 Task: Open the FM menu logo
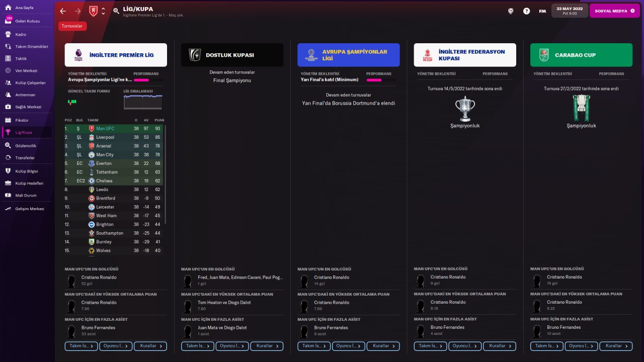pos(542,11)
